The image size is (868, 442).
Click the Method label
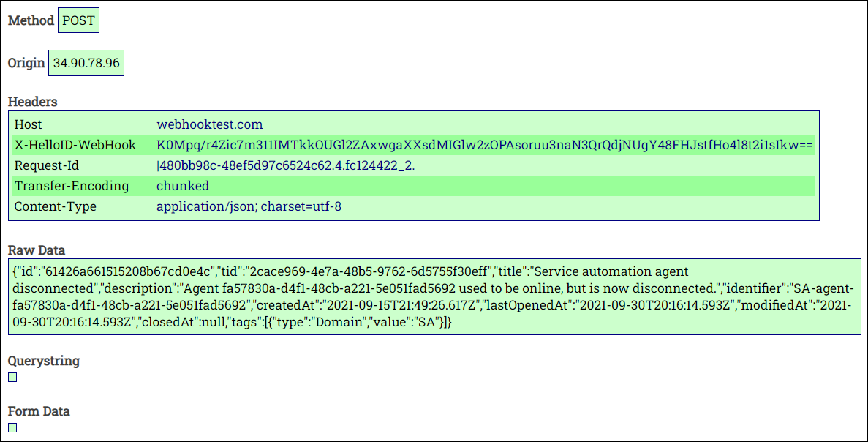[31, 20]
